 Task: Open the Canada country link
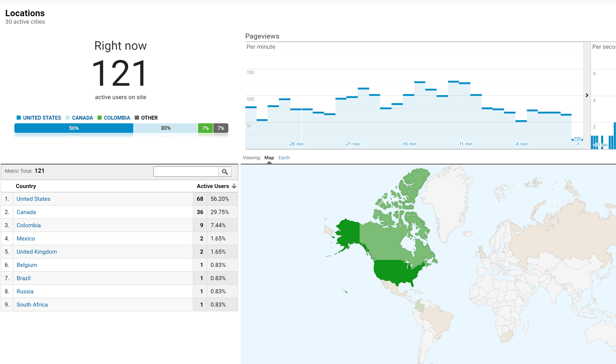point(26,212)
